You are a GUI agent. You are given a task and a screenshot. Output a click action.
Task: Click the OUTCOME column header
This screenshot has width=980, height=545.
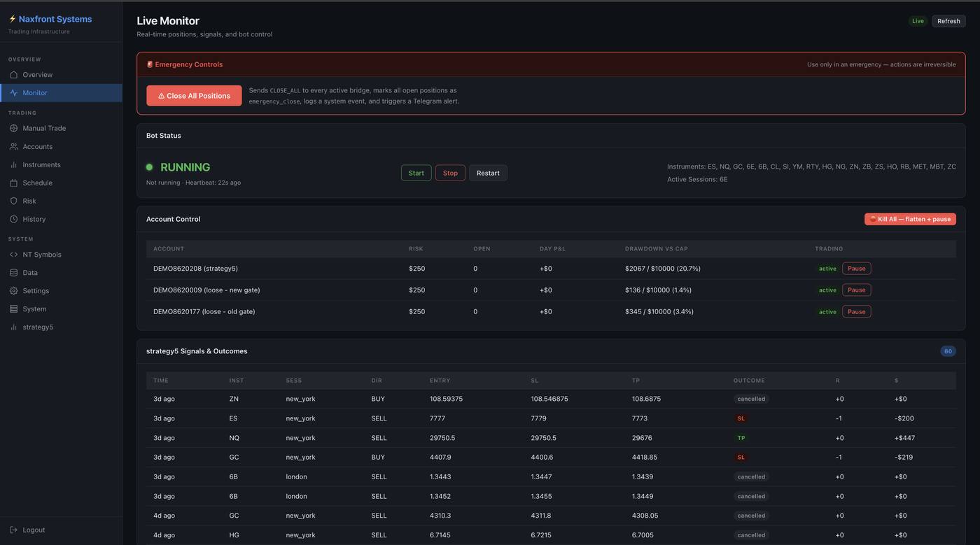(x=749, y=381)
